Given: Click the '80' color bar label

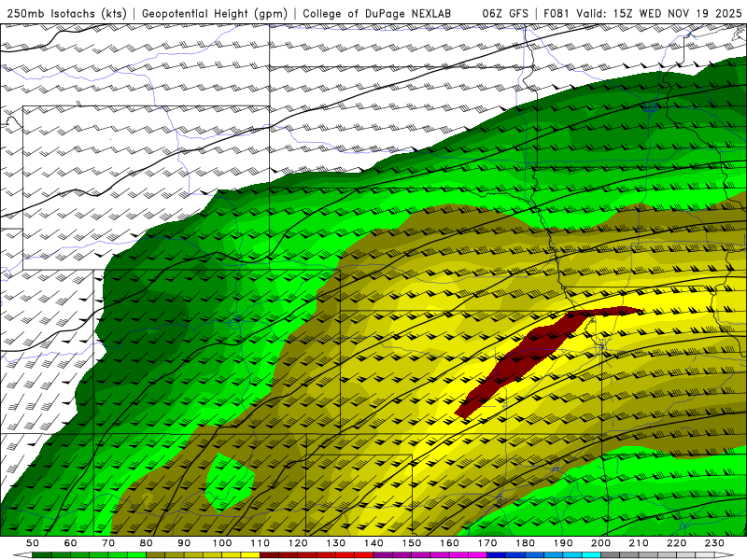Looking at the screenshot, I should pos(147,543).
